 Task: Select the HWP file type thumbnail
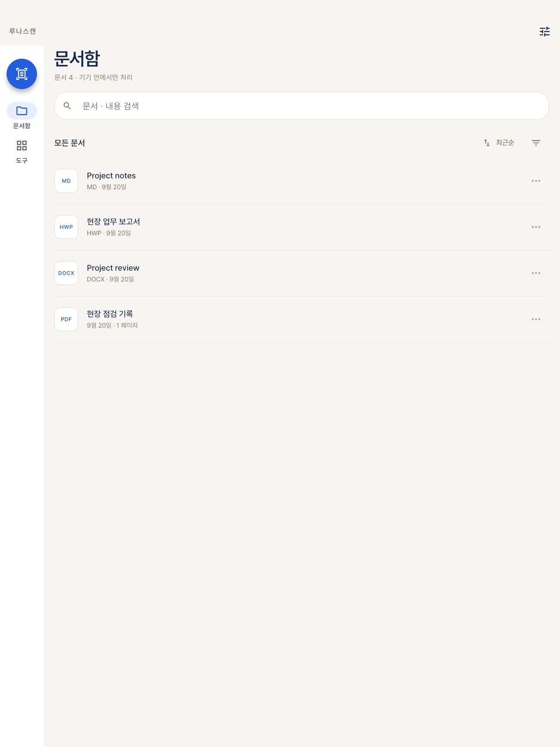pos(66,227)
